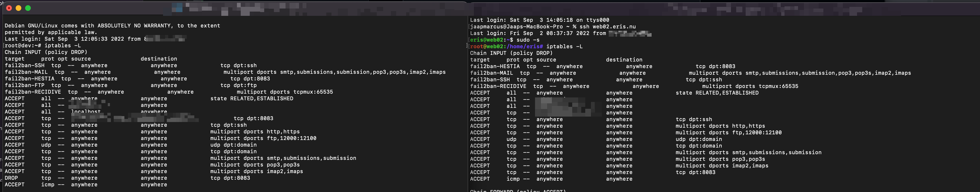Click 'Chain INPUT (policy DROP)' in the left terminal
The height and width of the screenshot is (192, 980).
tap(46, 52)
